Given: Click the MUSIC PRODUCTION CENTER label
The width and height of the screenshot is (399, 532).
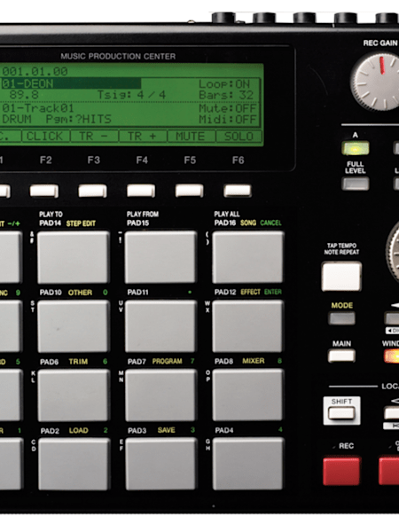Looking at the screenshot, I should [x=118, y=57].
